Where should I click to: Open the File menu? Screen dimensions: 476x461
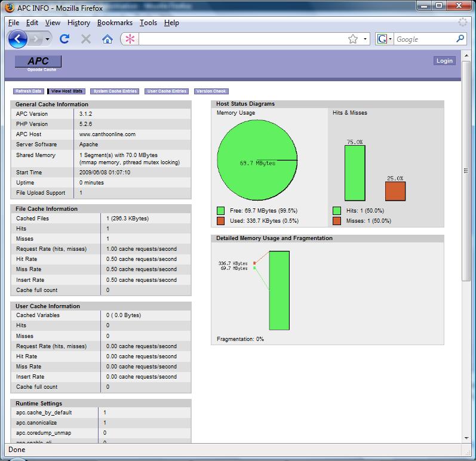14,23
